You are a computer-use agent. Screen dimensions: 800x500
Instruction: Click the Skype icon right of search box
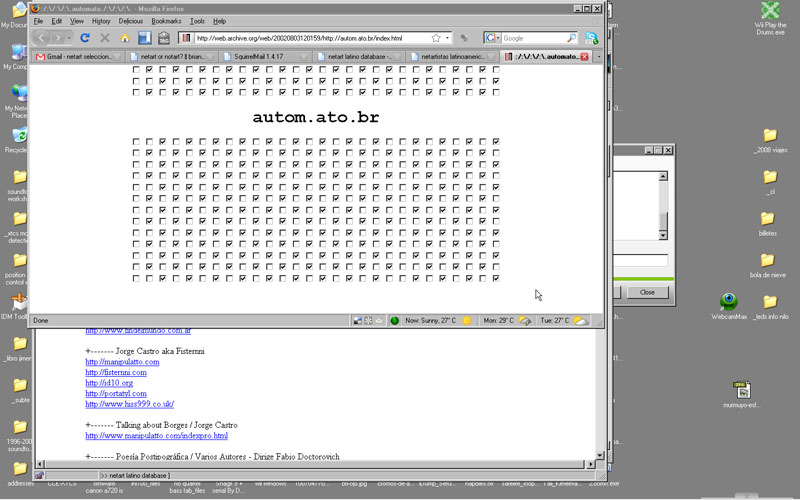(591, 38)
